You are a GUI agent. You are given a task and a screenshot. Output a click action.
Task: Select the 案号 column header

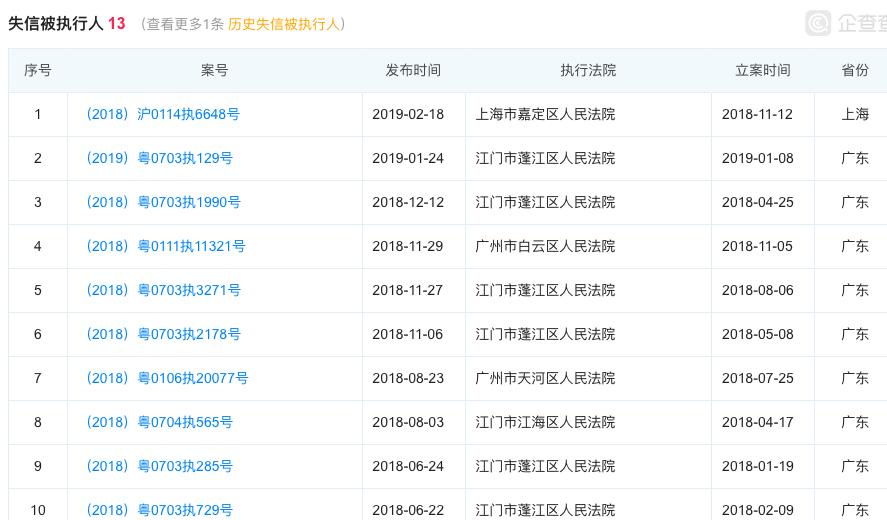point(214,70)
